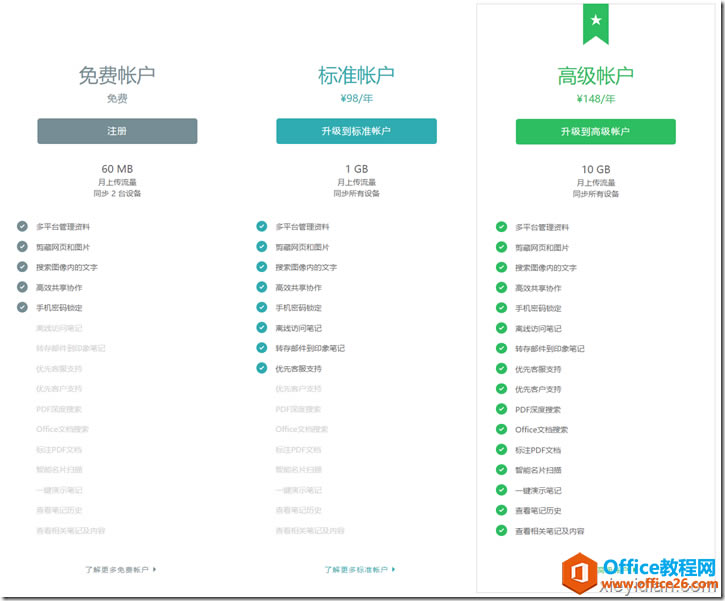The image size is (725, 601).
Task: Open 了解更多免费帐户 link
Action: click(x=120, y=570)
